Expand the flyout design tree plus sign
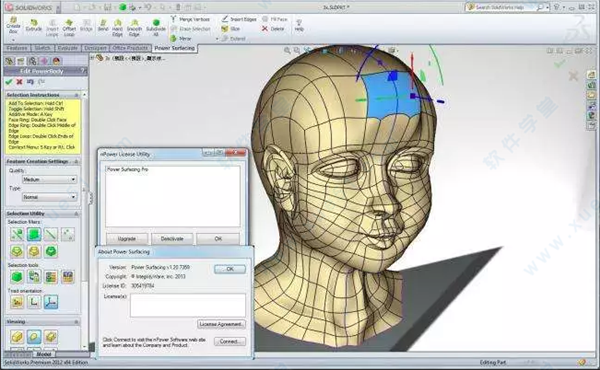 pyautogui.click(x=92, y=58)
